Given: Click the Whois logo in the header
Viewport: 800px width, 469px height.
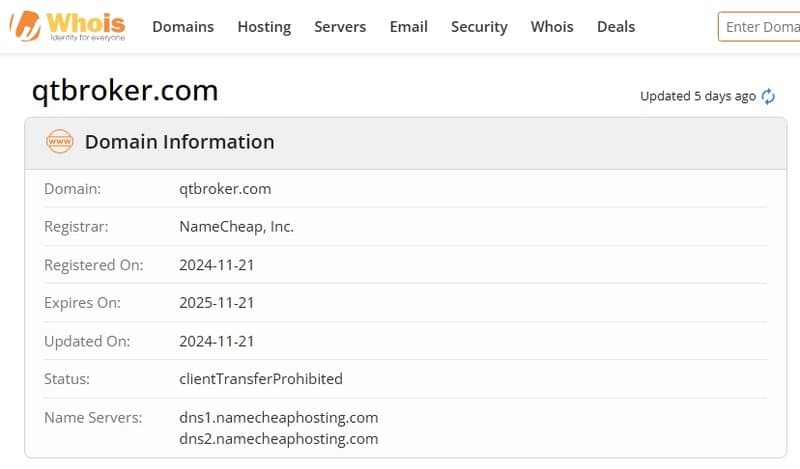Looking at the screenshot, I should (x=67, y=26).
